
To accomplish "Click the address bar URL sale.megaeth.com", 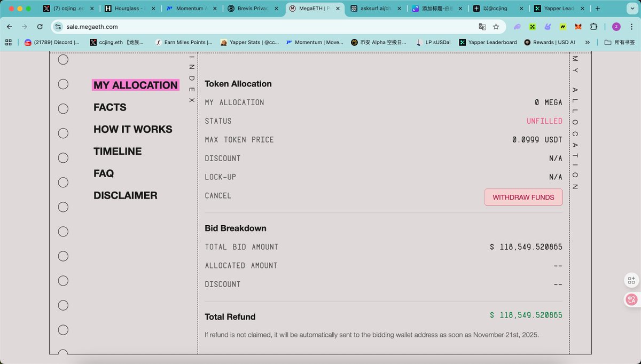I will point(92,27).
